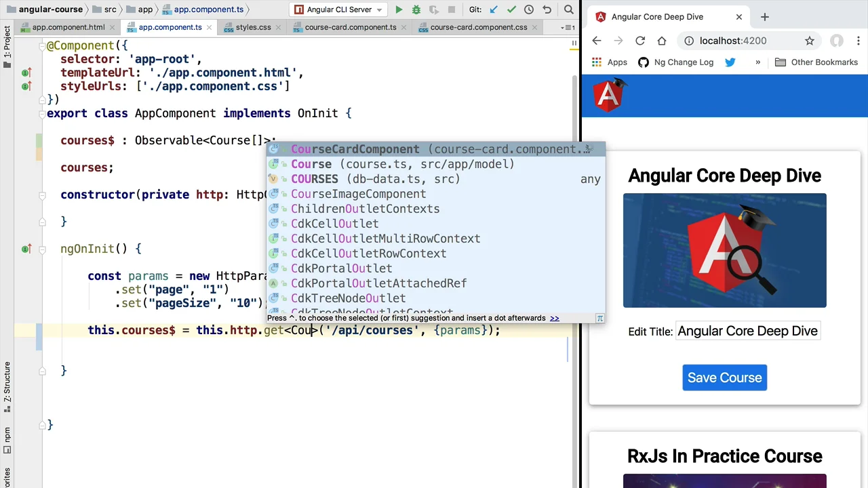Show the hidden editor tabs list

click(x=568, y=27)
